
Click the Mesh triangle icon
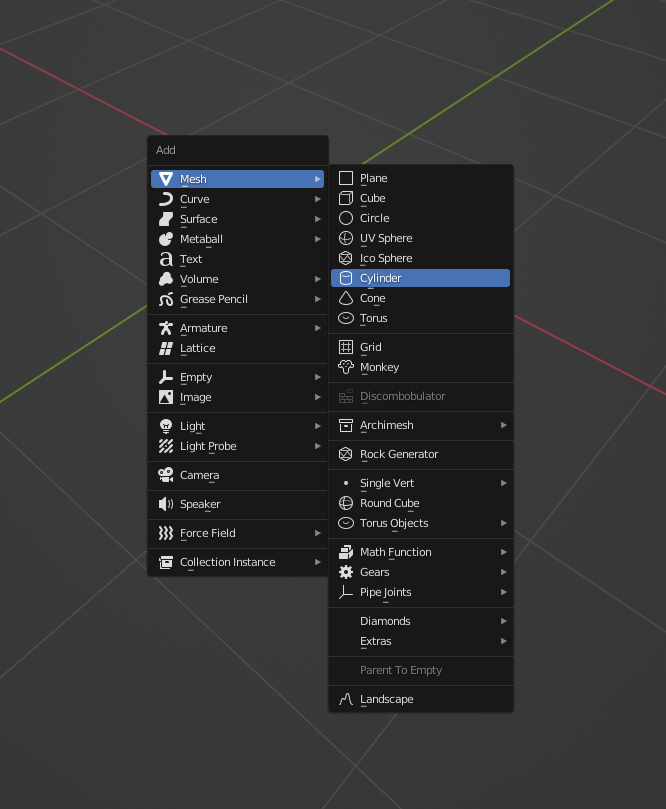(x=166, y=179)
